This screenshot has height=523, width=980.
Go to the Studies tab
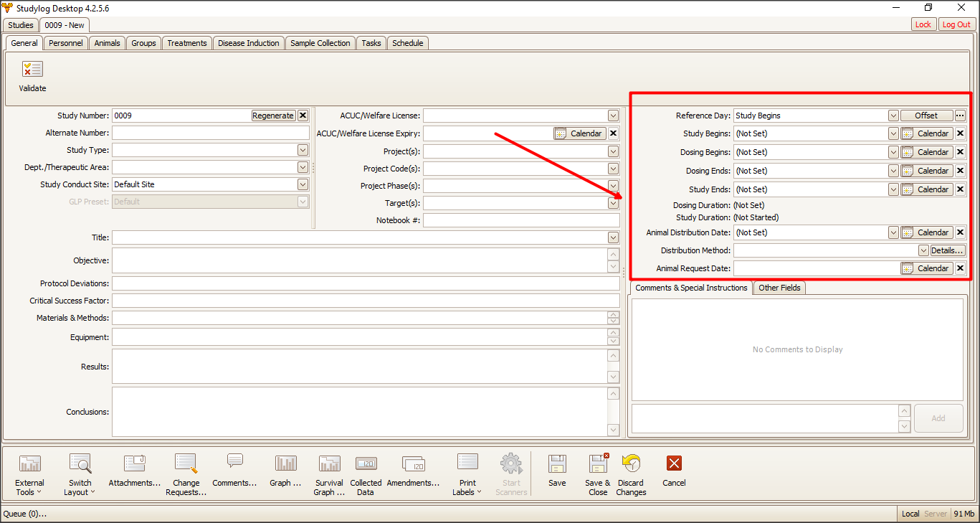click(21, 25)
